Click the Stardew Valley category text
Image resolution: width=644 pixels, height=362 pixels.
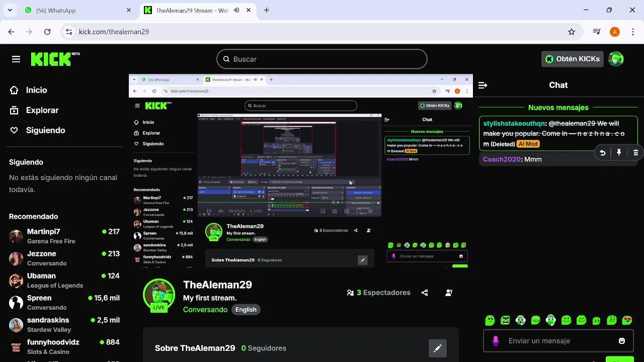point(49,330)
